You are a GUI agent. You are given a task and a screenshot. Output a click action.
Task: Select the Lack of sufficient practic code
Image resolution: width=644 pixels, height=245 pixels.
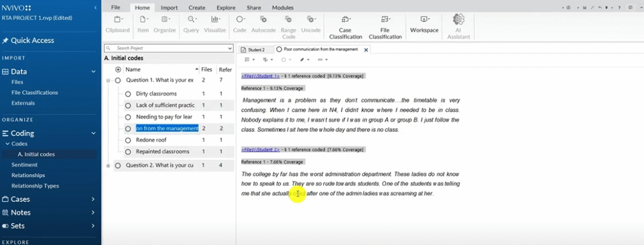(x=165, y=106)
